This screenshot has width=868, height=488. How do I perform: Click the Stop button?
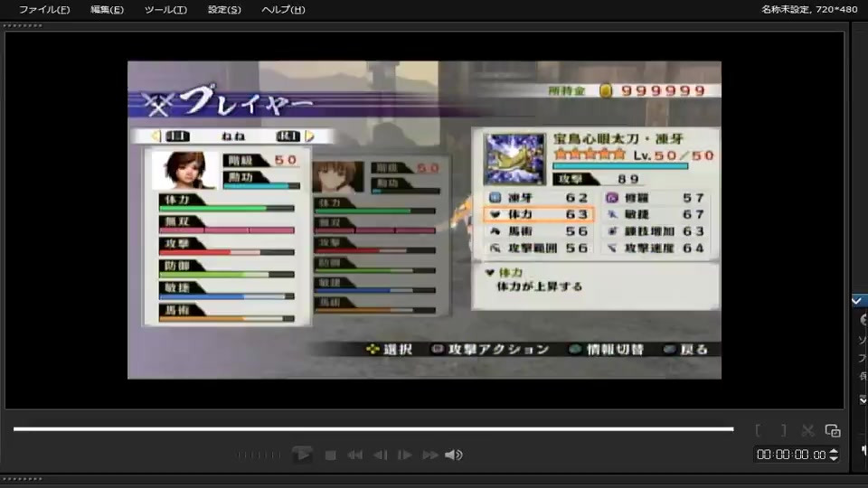pos(331,455)
